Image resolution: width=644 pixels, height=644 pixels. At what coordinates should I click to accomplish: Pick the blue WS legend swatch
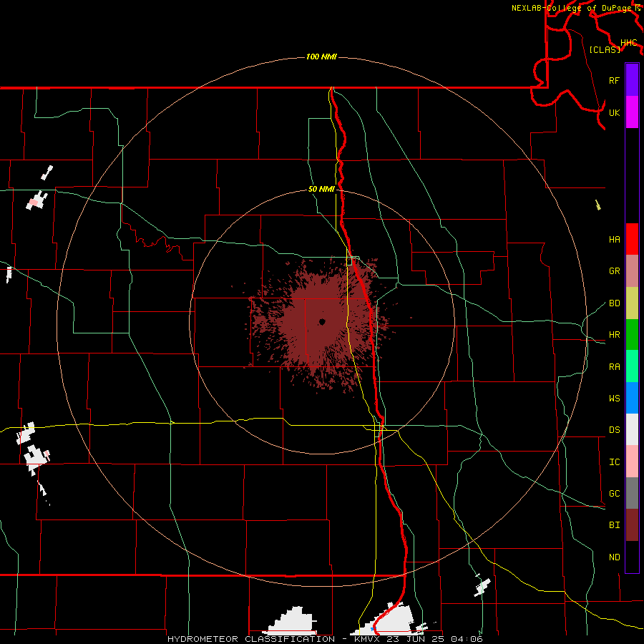632,398
